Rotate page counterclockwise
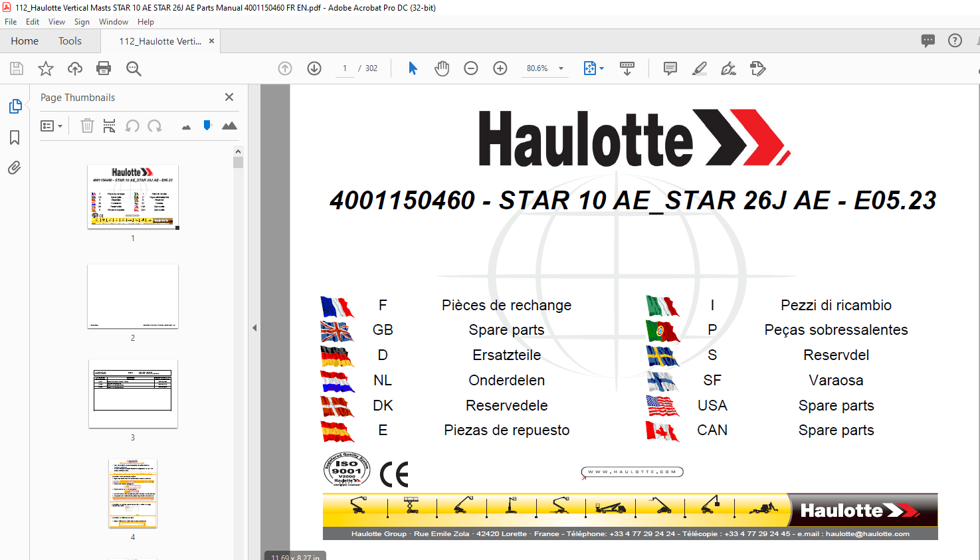Image resolution: width=980 pixels, height=560 pixels. pyautogui.click(x=132, y=126)
